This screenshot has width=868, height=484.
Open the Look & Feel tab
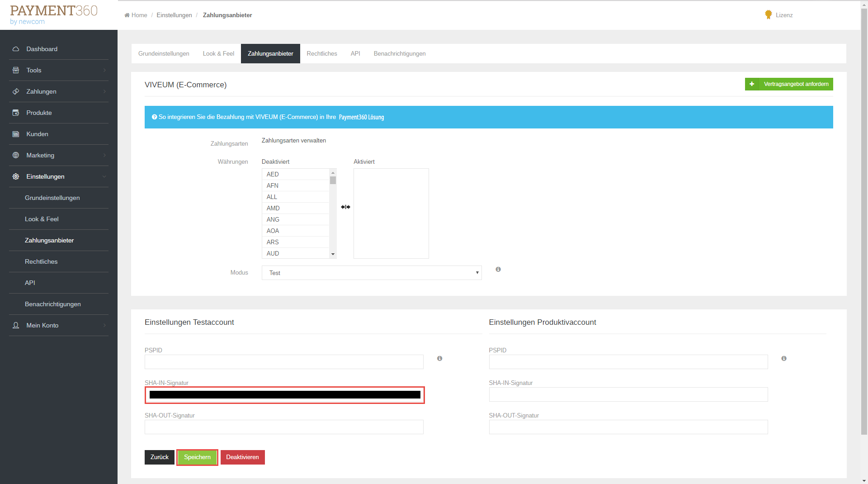click(x=218, y=53)
